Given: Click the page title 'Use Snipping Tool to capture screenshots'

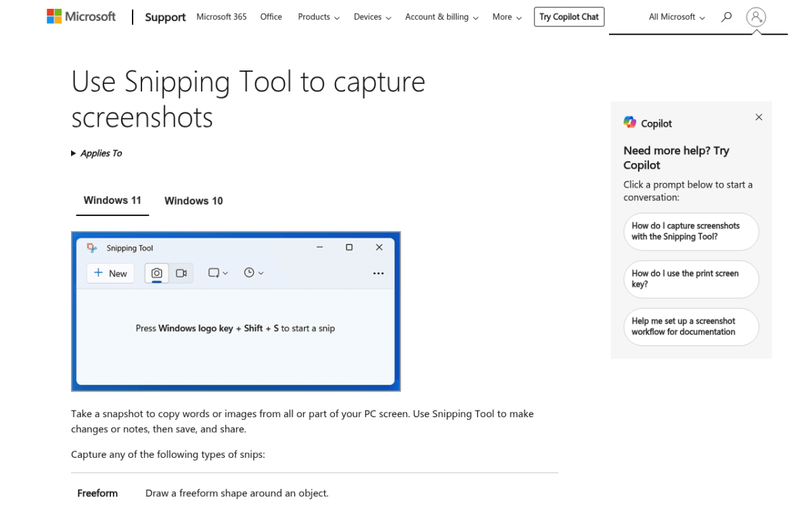Looking at the screenshot, I should coord(248,99).
